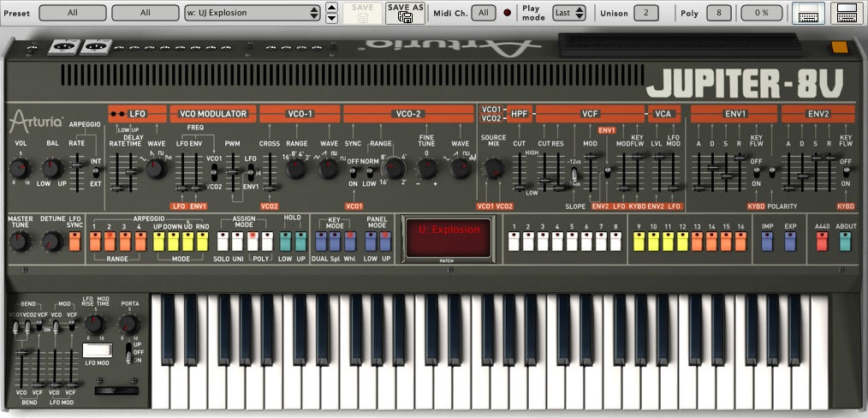Click the SOURCE MIX knob
The width and height of the screenshot is (868, 418).
coord(493,168)
